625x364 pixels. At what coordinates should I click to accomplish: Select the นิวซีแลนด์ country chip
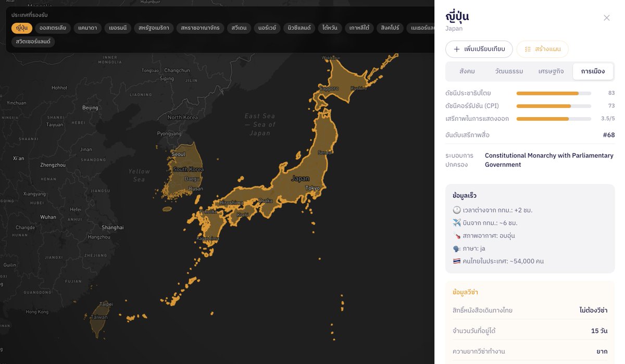[299, 28]
